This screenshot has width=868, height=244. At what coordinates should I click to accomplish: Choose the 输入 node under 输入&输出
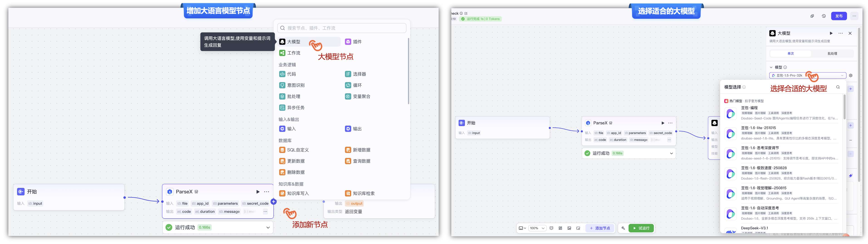[x=287, y=129]
